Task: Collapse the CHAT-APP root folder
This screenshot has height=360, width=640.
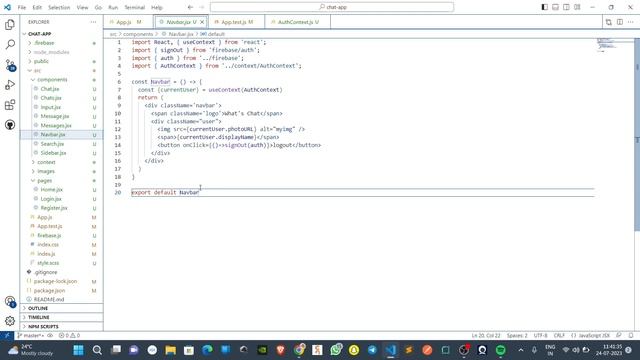Action: (61, 34)
